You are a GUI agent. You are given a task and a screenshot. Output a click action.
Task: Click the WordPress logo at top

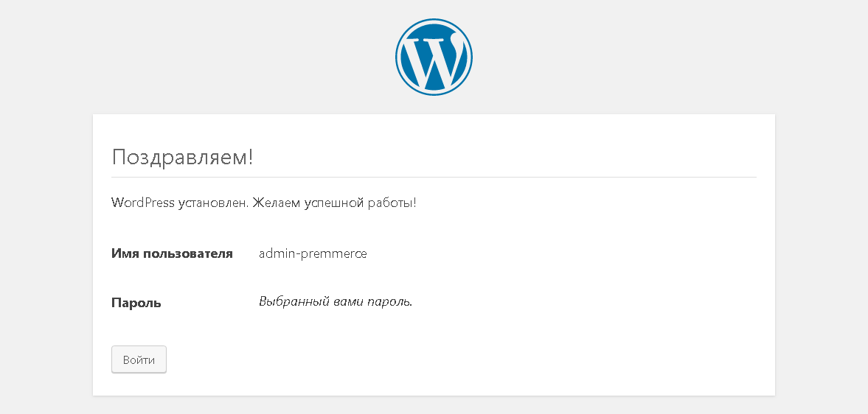[x=434, y=57]
